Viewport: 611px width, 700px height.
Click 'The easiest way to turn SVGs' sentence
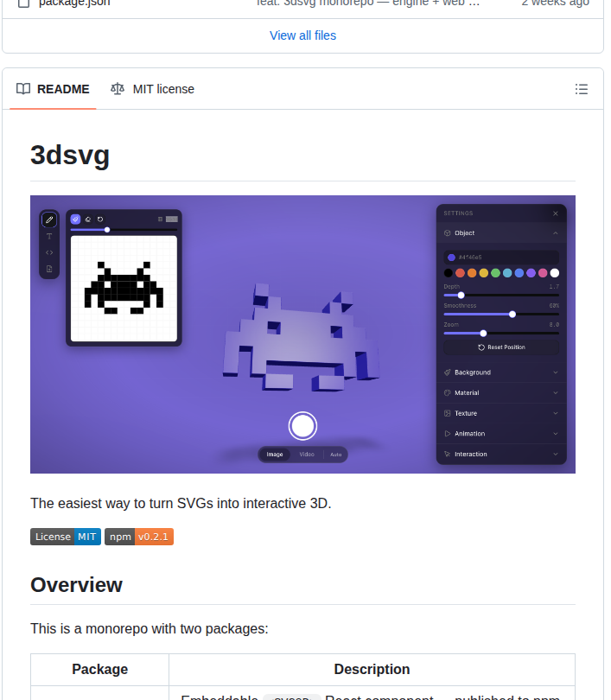tap(181, 503)
